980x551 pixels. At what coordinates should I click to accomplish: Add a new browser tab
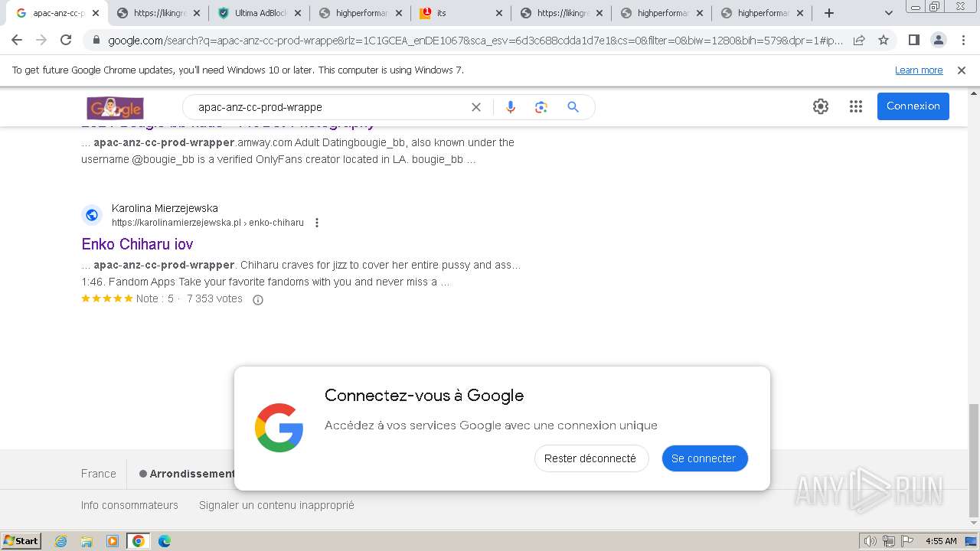click(829, 13)
